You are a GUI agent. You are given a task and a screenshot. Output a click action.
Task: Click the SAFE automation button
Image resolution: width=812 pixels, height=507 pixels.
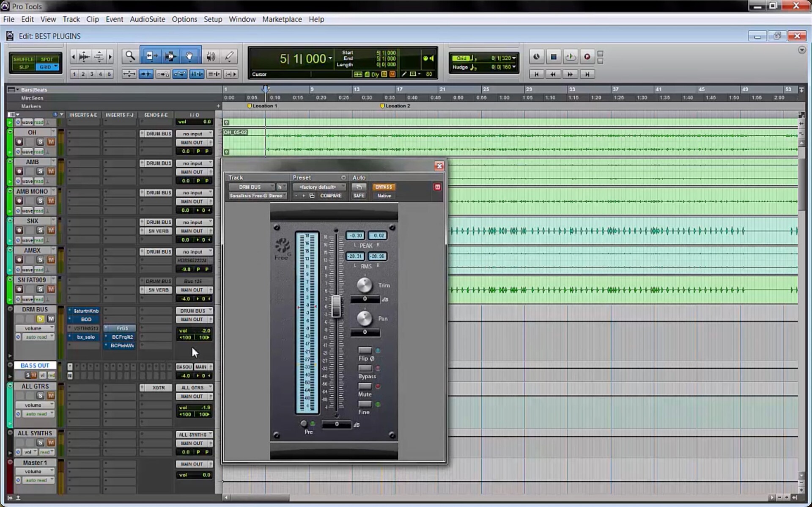click(359, 196)
